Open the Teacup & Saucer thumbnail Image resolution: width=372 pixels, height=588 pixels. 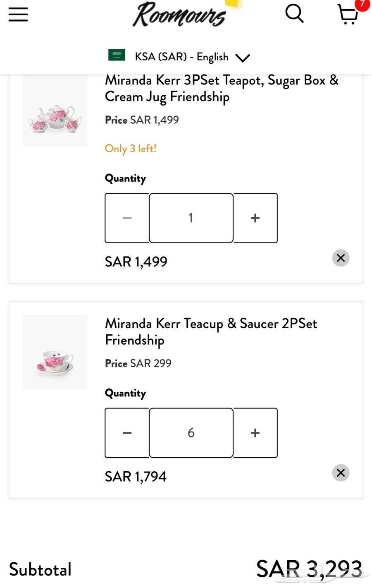tap(55, 353)
